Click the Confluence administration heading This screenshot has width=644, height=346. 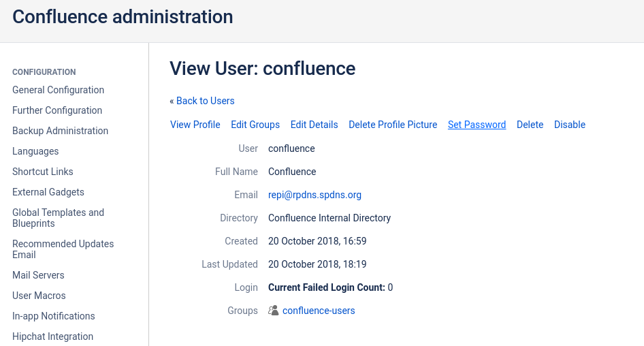[x=123, y=17]
